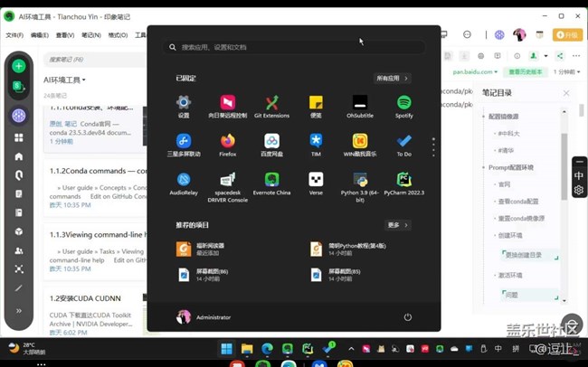Viewport: 588px width, 367px height.
Task: Click the Windows Start button on taskbar
Action: [225, 349]
